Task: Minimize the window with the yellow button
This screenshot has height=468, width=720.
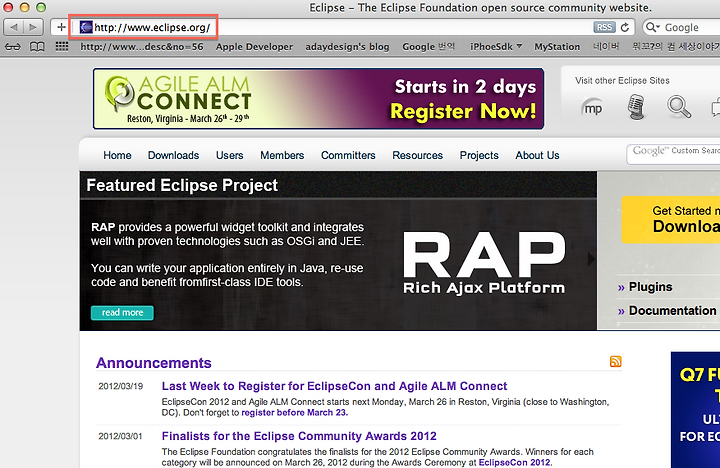Action: (24, 7)
